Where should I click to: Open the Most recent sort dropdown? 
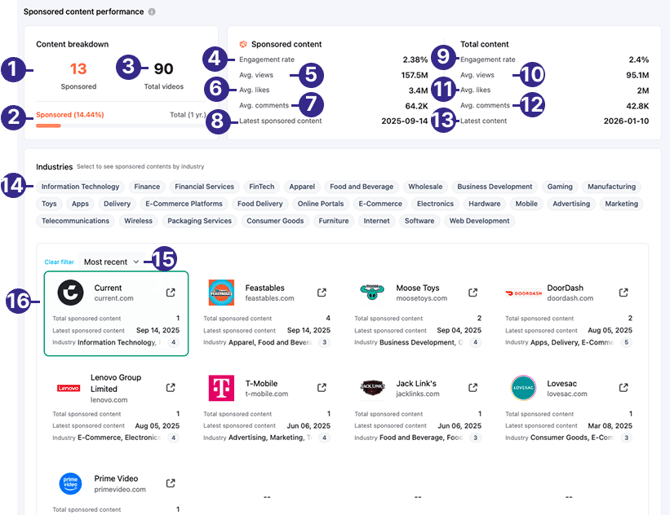point(111,262)
